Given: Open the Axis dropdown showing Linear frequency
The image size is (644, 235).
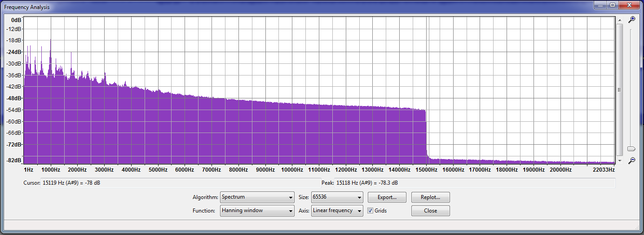Looking at the screenshot, I should (337, 210).
